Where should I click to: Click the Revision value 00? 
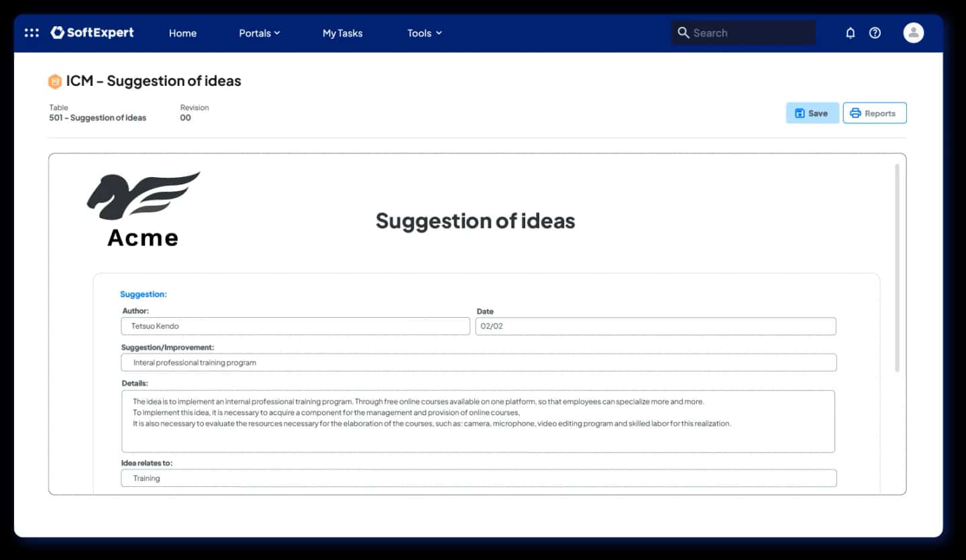pos(186,118)
